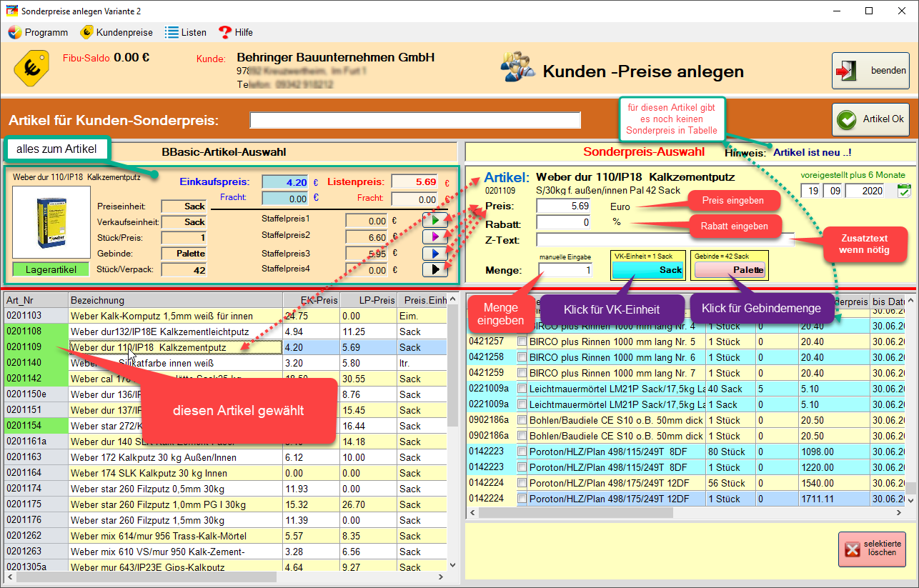The height and width of the screenshot is (588, 919).
Task: Click the Menge manuelle Eingabe field
Action: pos(566,270)
